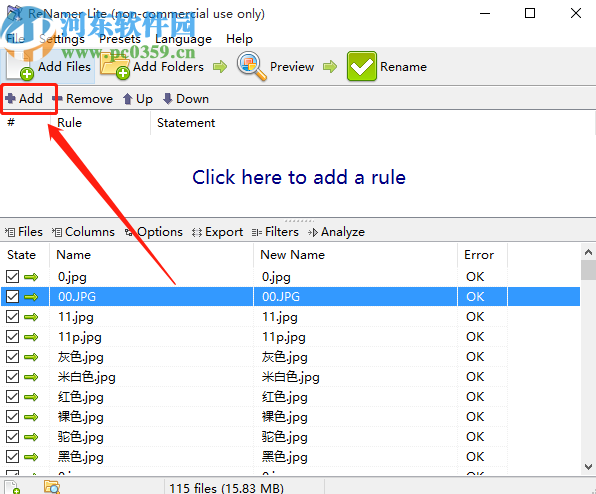Screen dimensions: 596x494
Task: Open the Language menu
Action: click(x=183, y=39)
